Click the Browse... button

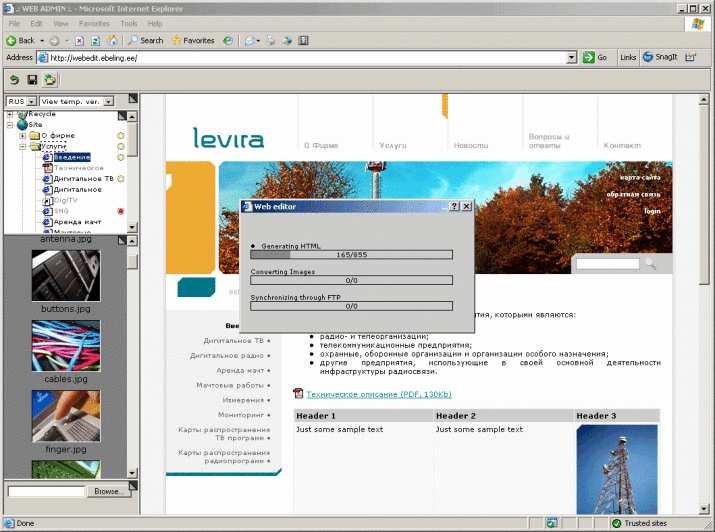click(x=109, y=491)
